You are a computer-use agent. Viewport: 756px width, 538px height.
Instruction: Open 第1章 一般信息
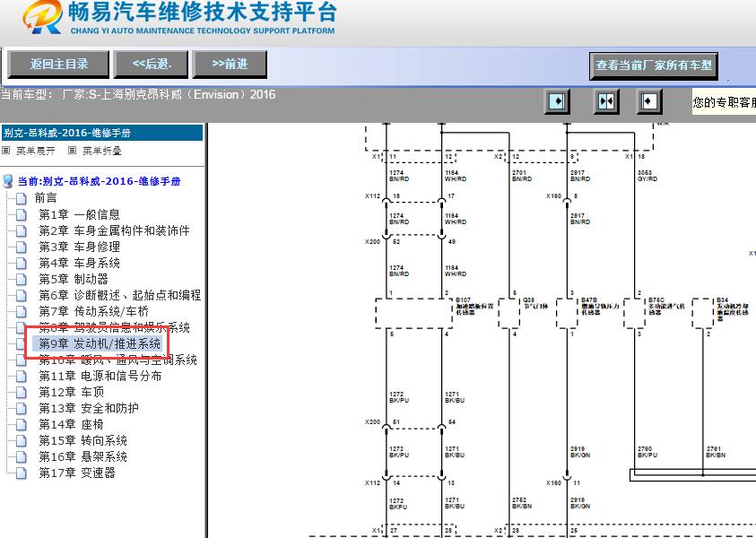pyautogui.click(x=79, y=214)
